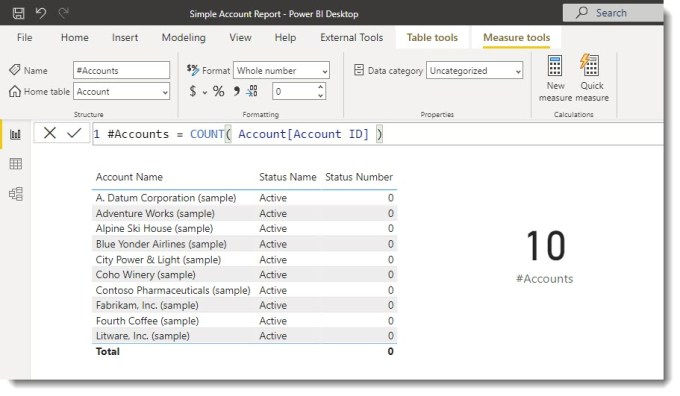The height and width of the screenshot is (396, 680).
Task: Select row Fabrikam, Inc. (sample)
Action: pos(244,305)
